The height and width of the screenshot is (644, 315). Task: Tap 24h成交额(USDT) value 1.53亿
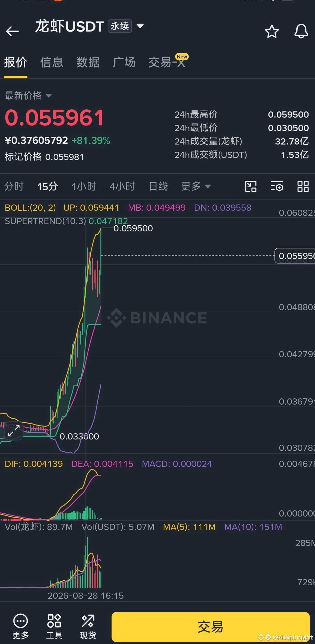295,155
